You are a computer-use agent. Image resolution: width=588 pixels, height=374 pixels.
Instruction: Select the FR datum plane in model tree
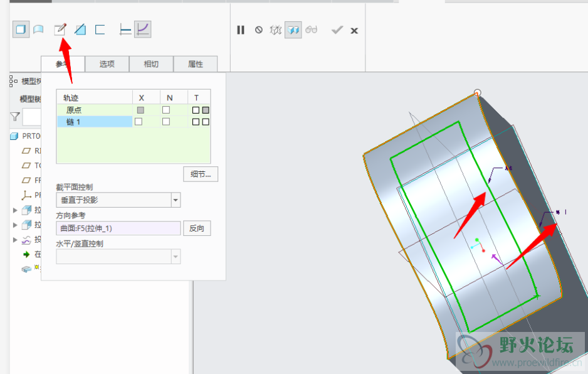tap(26, 180)
